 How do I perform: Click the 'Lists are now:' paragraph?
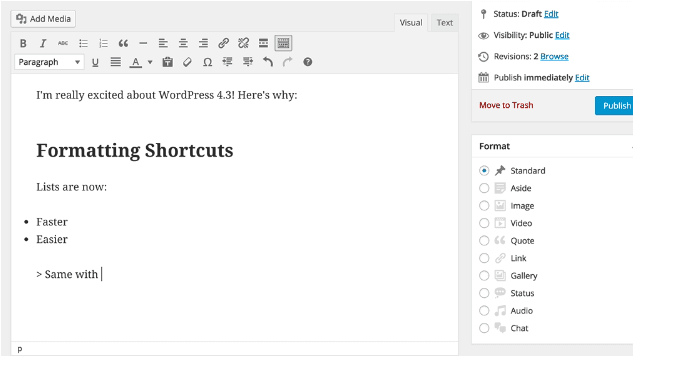point(72,187)
